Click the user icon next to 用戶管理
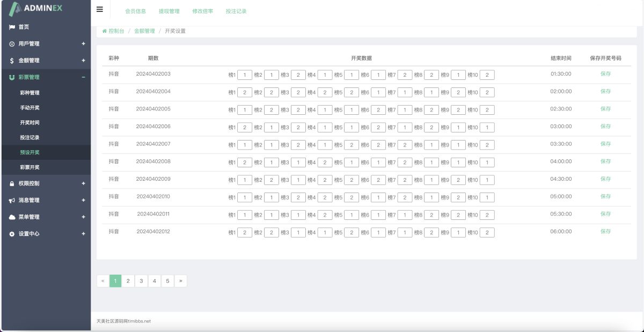 point(12,44)
